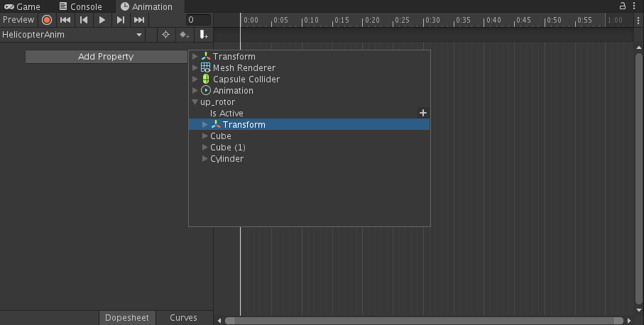
Task: Expand the Animation component
Action: point(195,91)
